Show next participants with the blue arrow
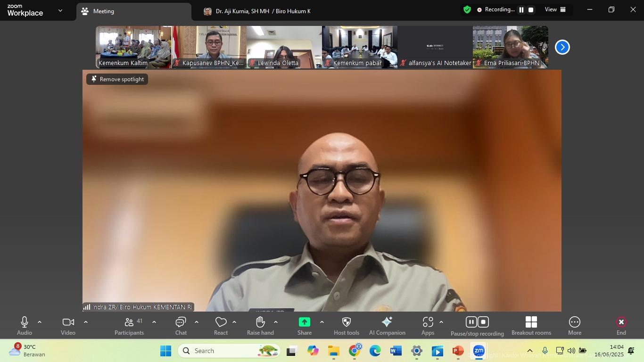The image size is (644, 362). [x=562, y=47]
